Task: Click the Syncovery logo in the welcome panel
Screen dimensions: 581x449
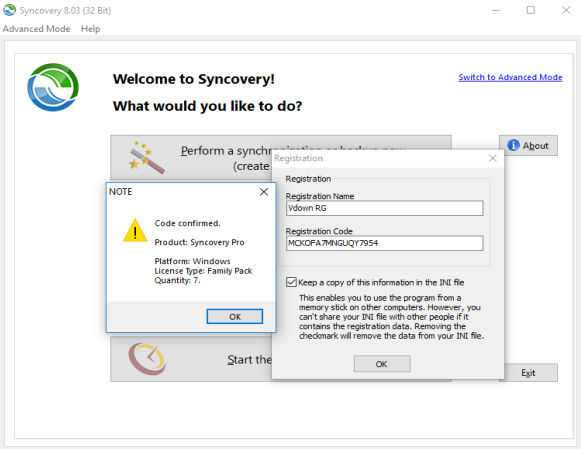Action: pos(53,87)
